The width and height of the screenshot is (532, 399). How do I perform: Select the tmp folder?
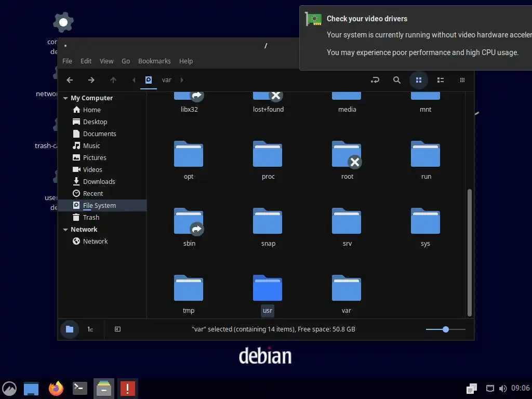(x=189, y=288)
